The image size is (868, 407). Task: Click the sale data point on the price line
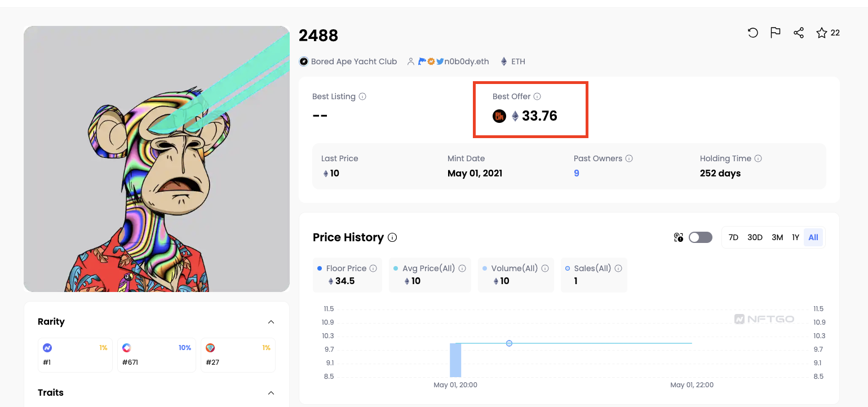(x=509, y=343)
